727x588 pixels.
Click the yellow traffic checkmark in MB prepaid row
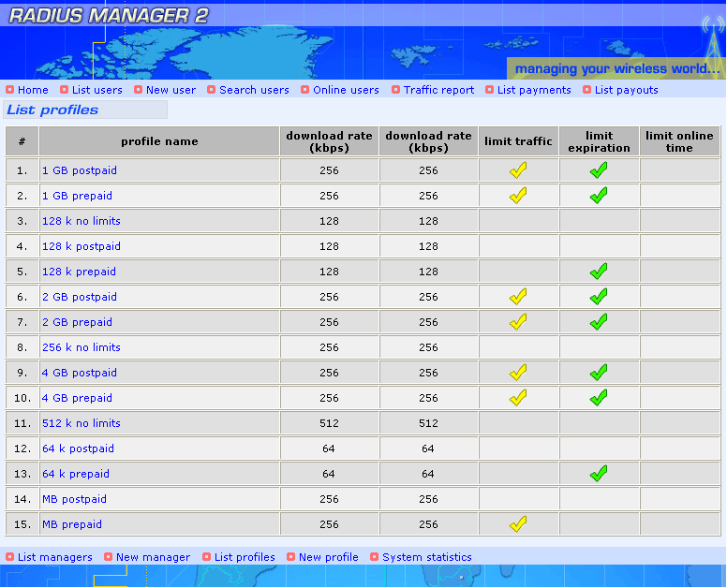(518, 524)
